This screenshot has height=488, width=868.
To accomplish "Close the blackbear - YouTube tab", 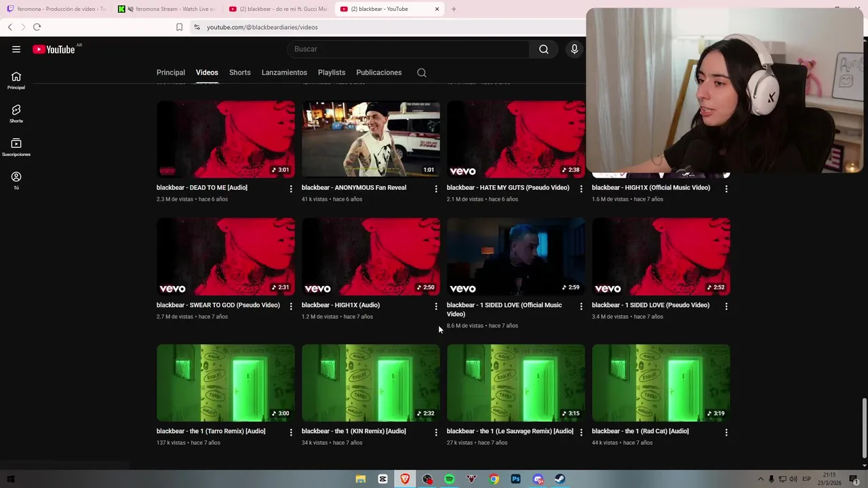I will tap(437, 9).
